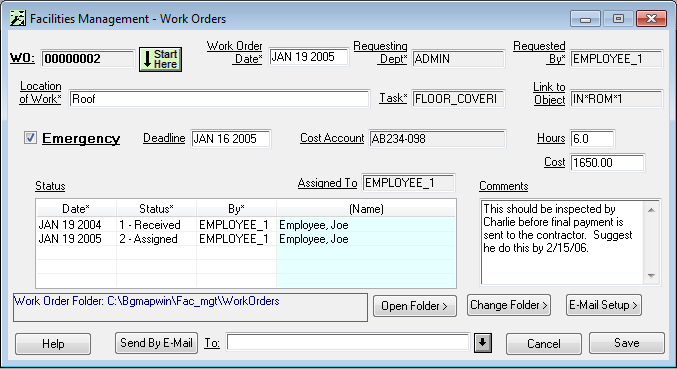Cancel the work order dialog
Viewport: 677px width, 369px height.
(x=544, y=344)
